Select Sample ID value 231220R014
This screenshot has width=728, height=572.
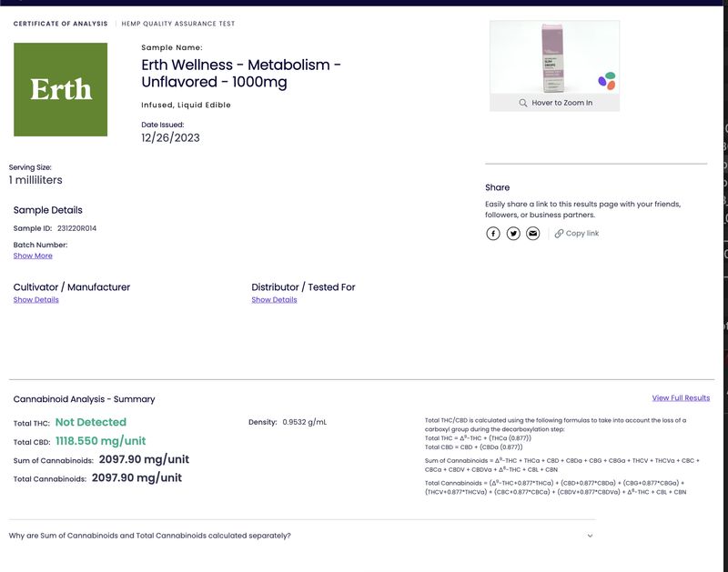77,228
